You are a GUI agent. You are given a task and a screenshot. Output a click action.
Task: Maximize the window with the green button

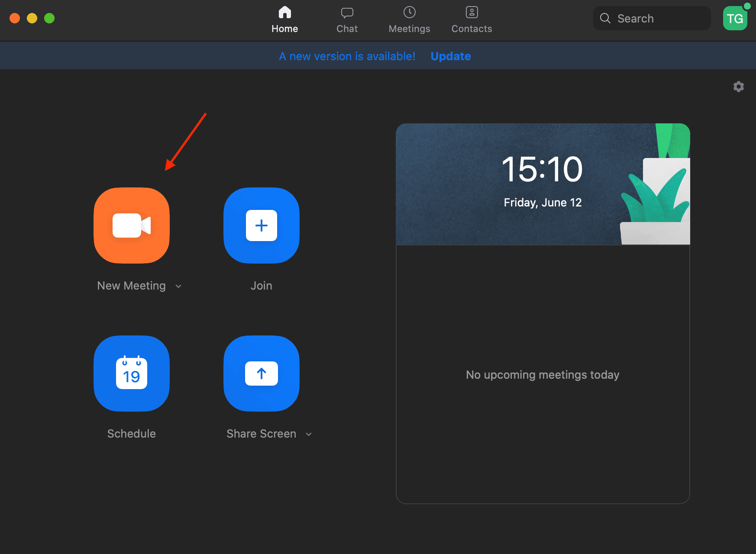[49, 18]
